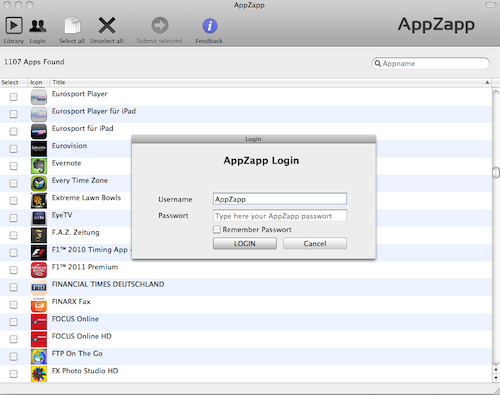Click the FTP On The Go icon
This screenshot has height=395, width=500.
click(39, 357)
